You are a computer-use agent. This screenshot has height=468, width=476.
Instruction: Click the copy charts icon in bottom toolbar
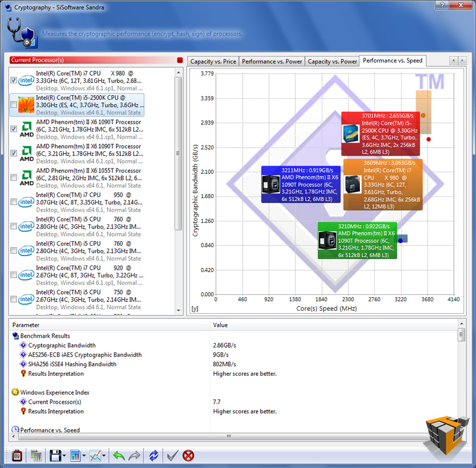point(36,455)
